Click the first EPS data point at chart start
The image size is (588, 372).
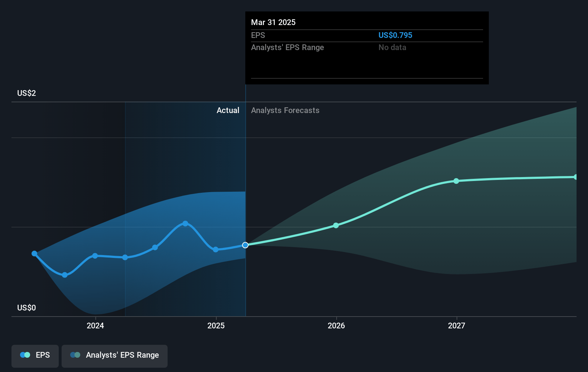(34, 254)
